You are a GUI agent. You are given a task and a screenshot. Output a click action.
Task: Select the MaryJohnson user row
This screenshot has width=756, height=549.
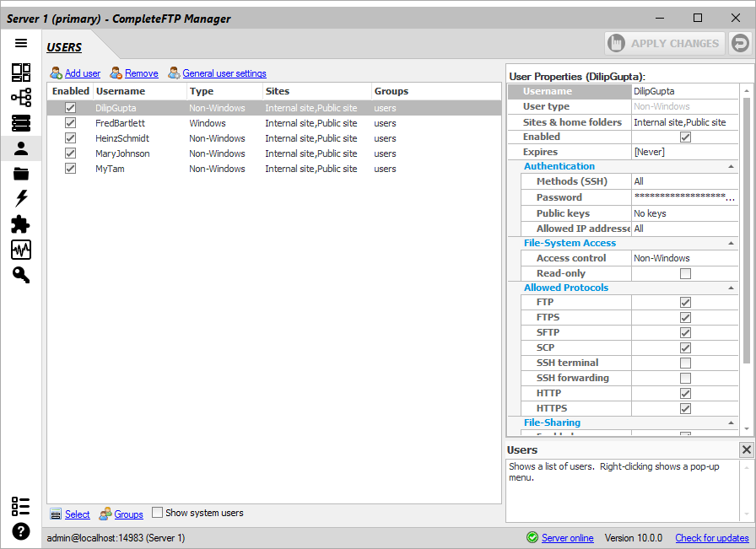(x=274, y=153)
